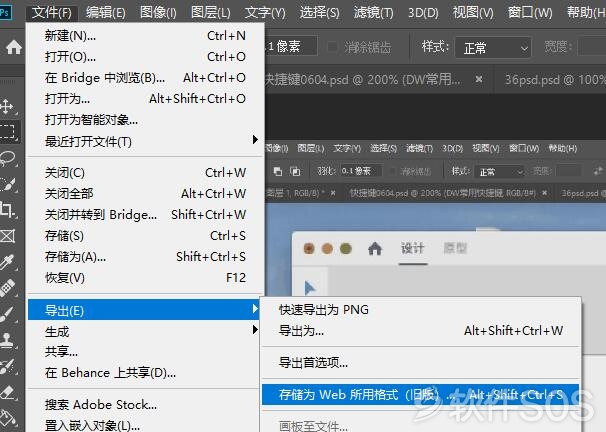Expand 导出(E) submenu
This screenshot has width=606, height=432.
[144, 310]
